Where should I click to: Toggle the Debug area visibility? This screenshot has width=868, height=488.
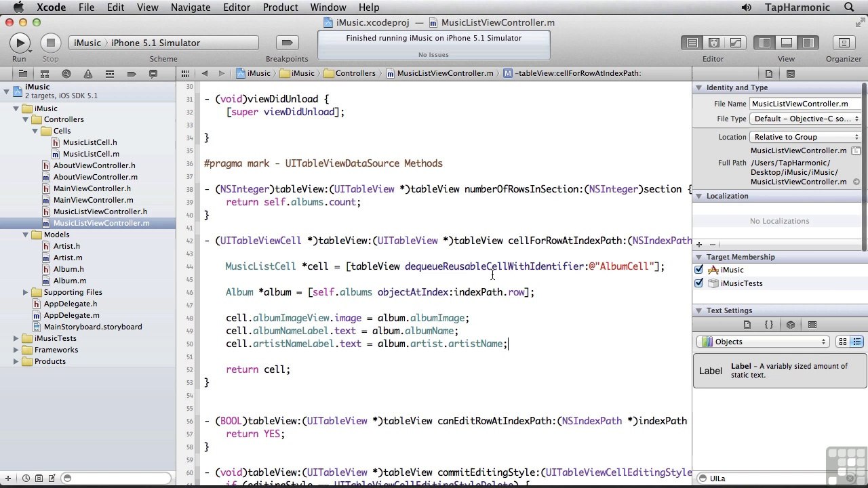pos(787,43)
